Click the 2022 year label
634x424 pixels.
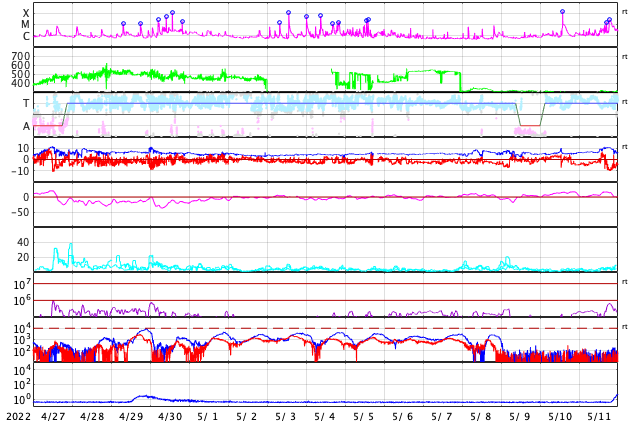pyautogui.click(x=17, y=417)
